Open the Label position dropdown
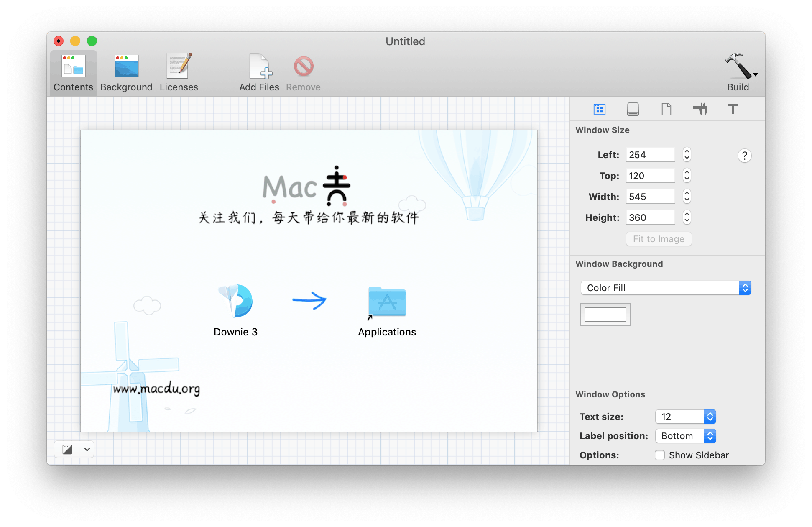This screenshot has height=527, width=812. click(685, 436)
